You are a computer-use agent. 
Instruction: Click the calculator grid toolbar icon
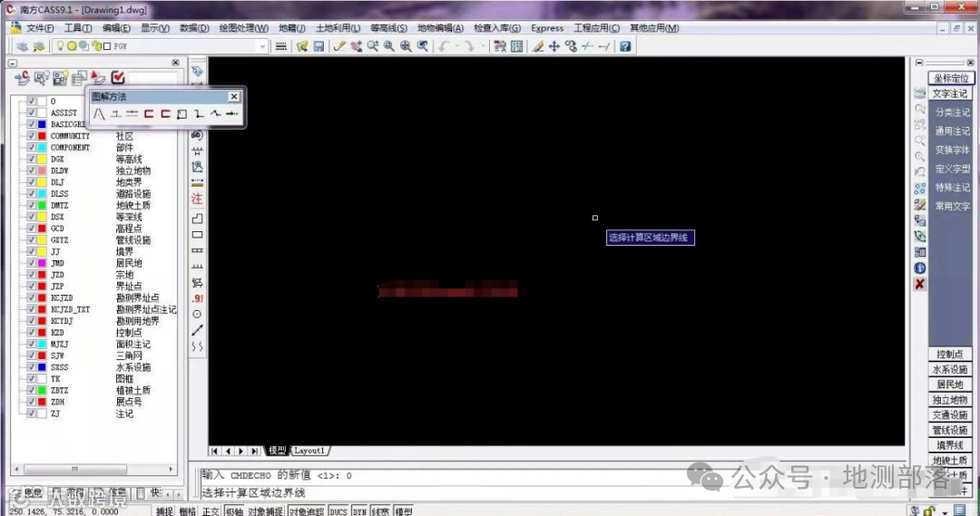pos(517,46)
